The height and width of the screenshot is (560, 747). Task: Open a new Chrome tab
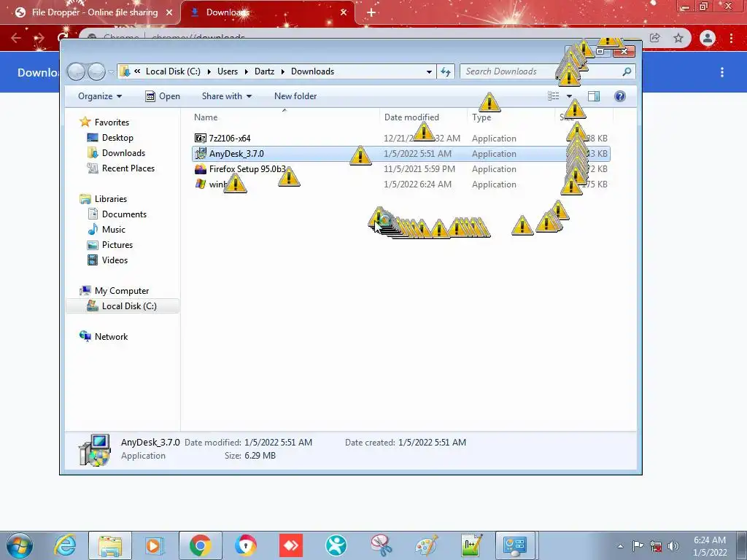coord(371,12)
